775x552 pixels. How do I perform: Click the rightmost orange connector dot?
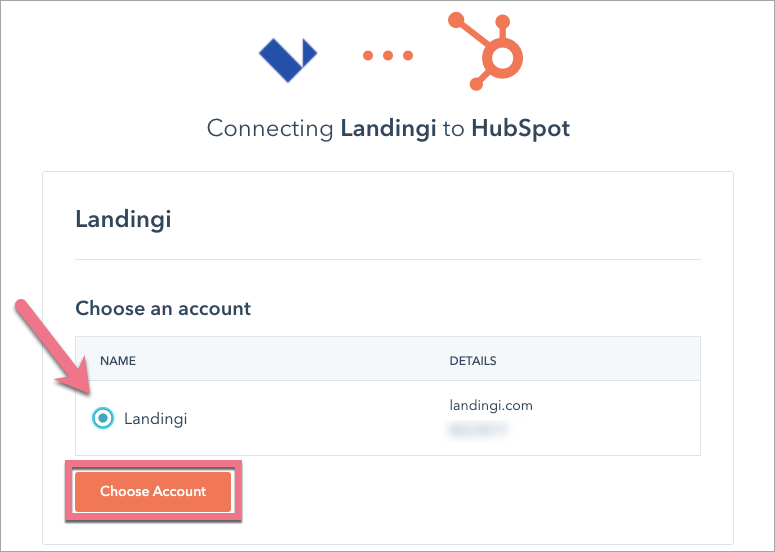(x=409, y=55)
